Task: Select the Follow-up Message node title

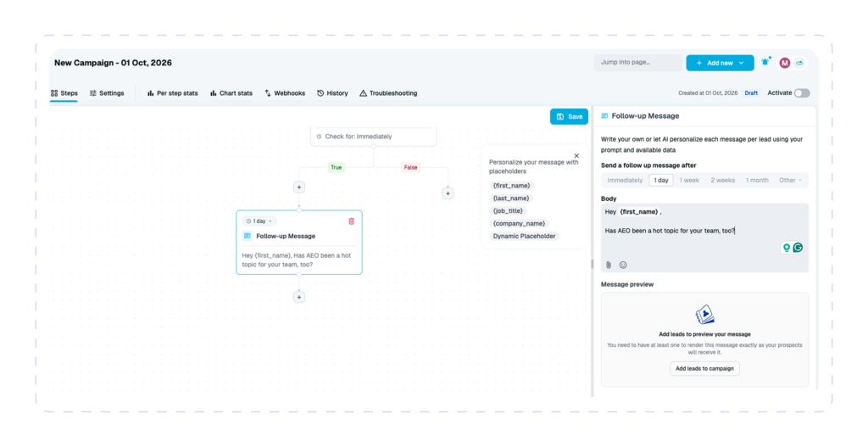Action: coord(286,236)
